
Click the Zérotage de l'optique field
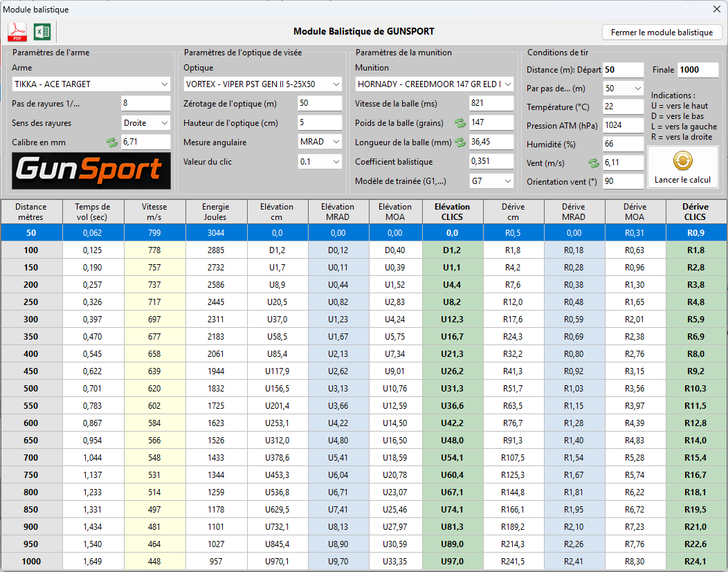(x=320, y=103)
